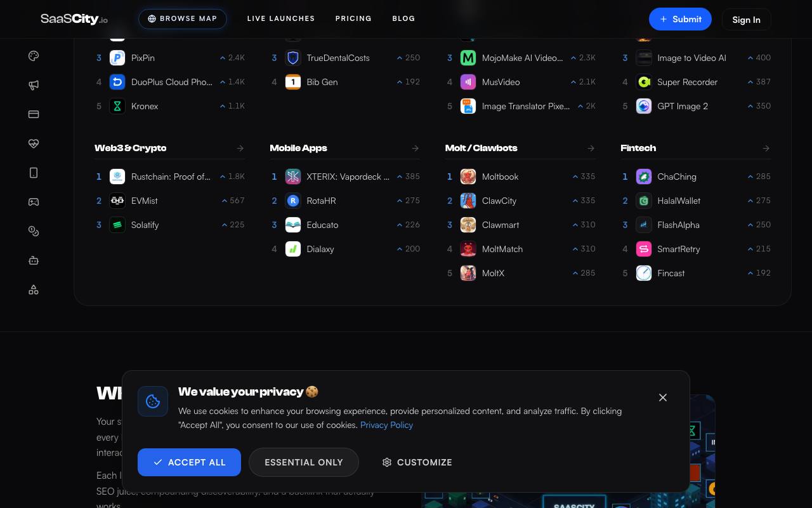Click the game controller sidebar icon
Viewport: 812px width, 508px height.
tap(34, 202)
